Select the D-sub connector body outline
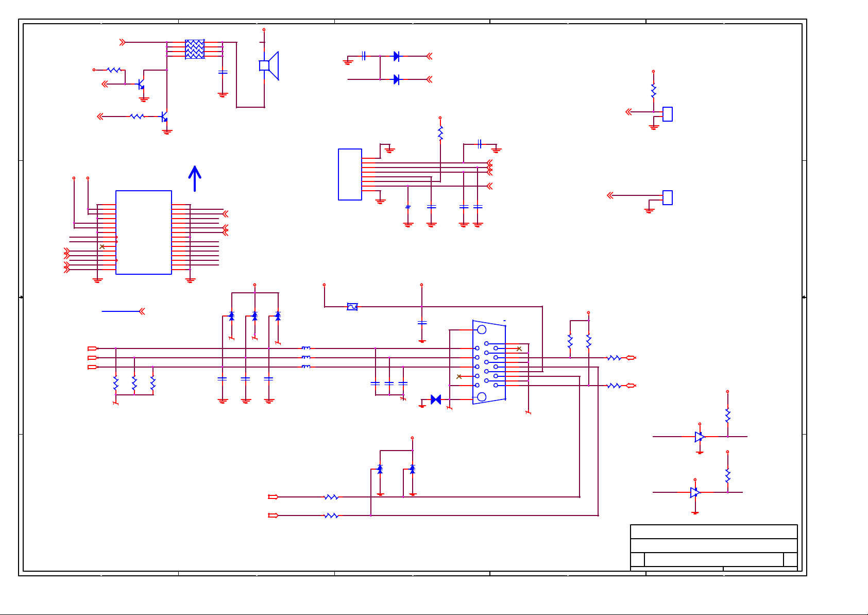The width and height of the screenshot is (868, 615). point(489,362)
